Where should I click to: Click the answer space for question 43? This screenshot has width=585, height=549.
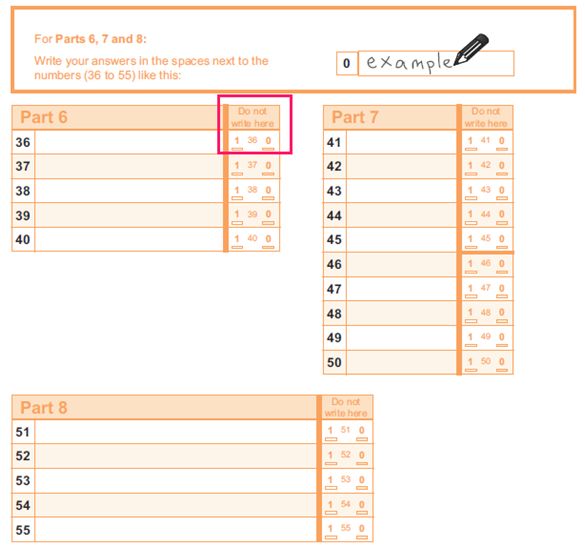pos(401,191)
